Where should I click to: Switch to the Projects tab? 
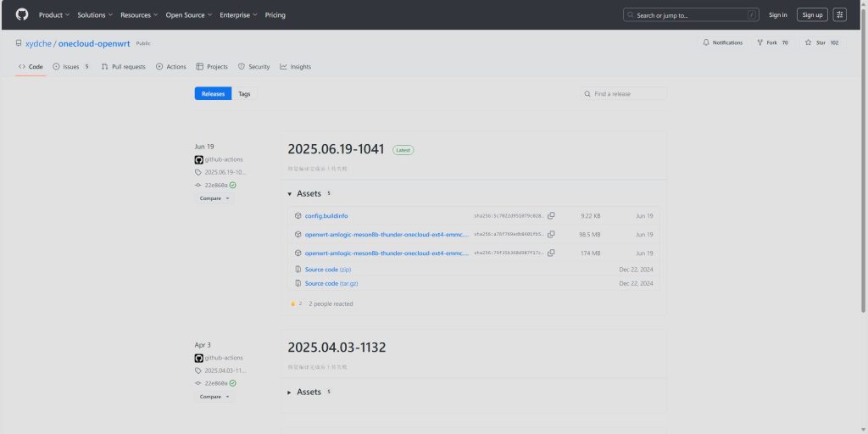(x=212, y=66)
